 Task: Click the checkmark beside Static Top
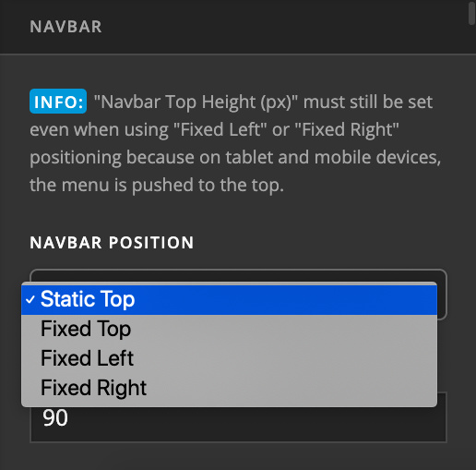coord(30,299)
